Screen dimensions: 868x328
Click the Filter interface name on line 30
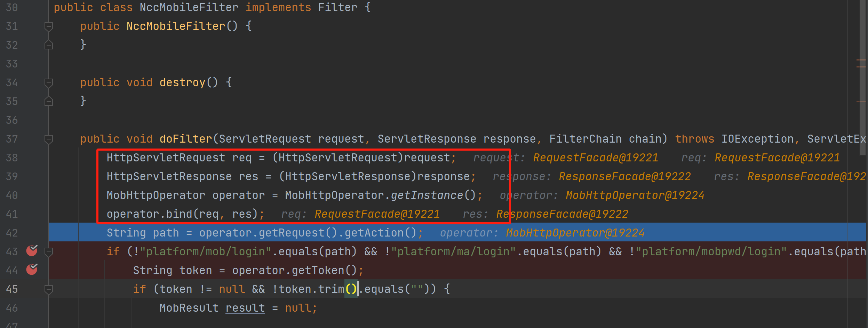[x=337, y=7]
